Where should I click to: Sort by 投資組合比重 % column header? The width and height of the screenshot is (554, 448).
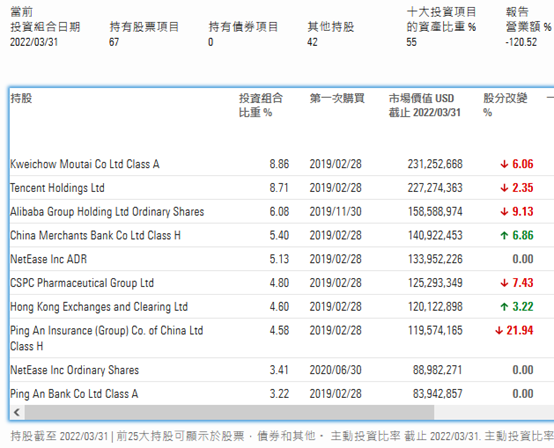pyautogui.click(x=261, y=105)
